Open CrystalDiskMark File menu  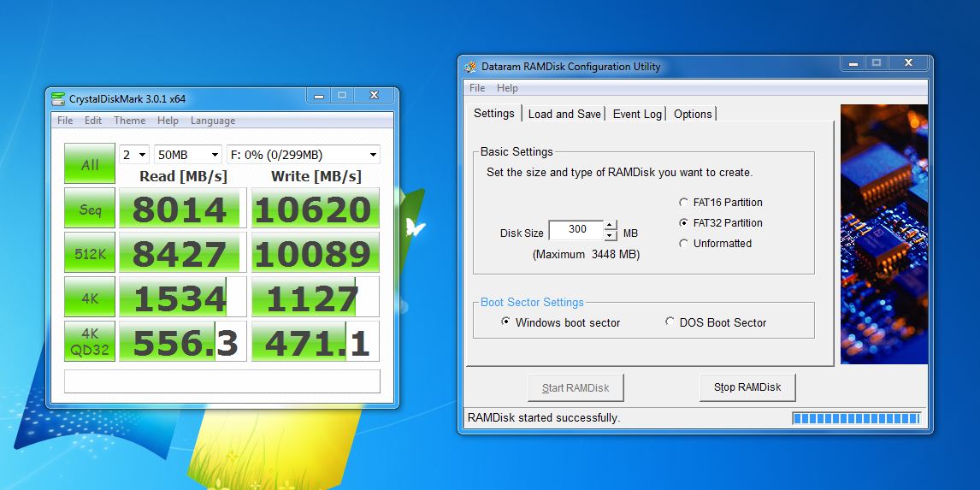(x=65, y=121)
